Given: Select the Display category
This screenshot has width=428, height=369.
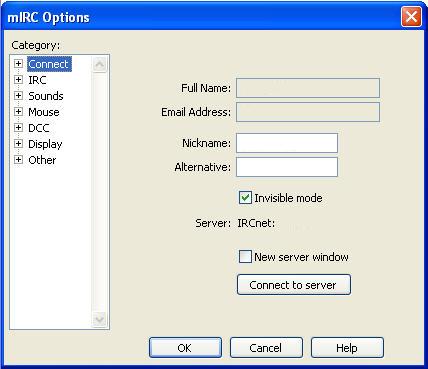Looking at the screenshot, I should coord(45,144).
